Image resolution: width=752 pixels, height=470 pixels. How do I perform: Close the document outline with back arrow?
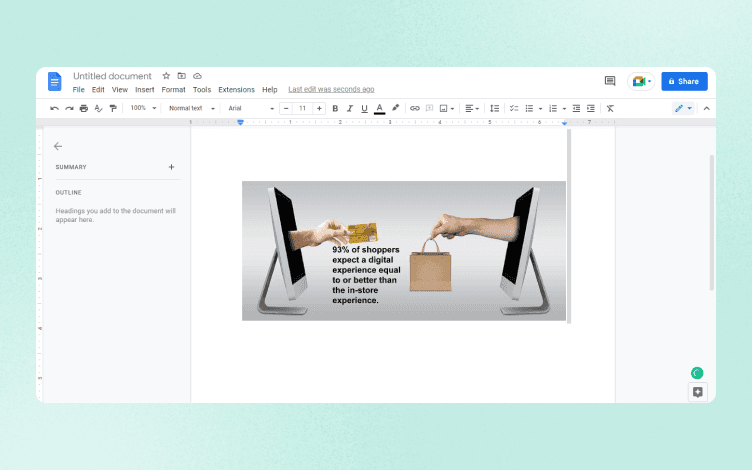[x=58, y=146]
